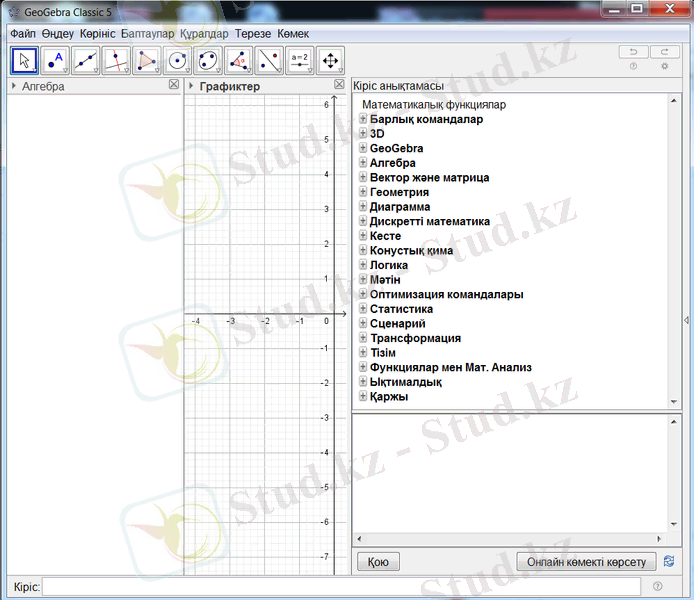The height and width of the screenshot is (600, 694).
Task: Expand the Диаграмма category
Action: [363, 206]
